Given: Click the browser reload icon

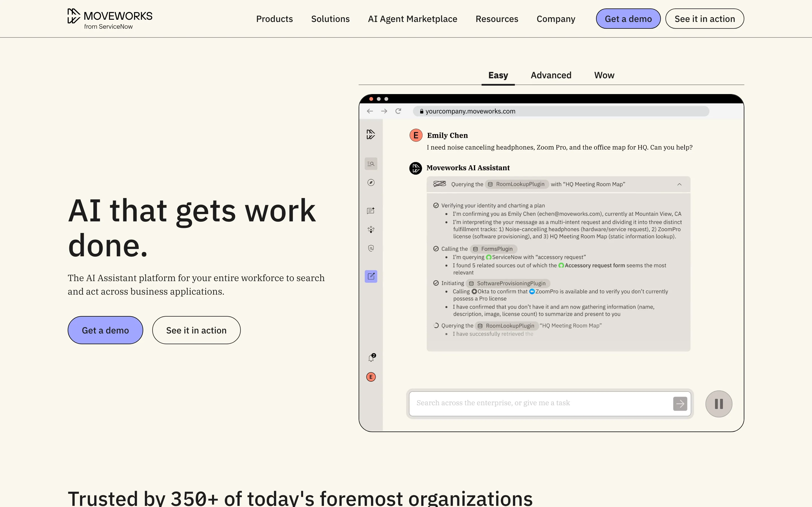Looking at the screenshot, I should click(x=399, y=111).
